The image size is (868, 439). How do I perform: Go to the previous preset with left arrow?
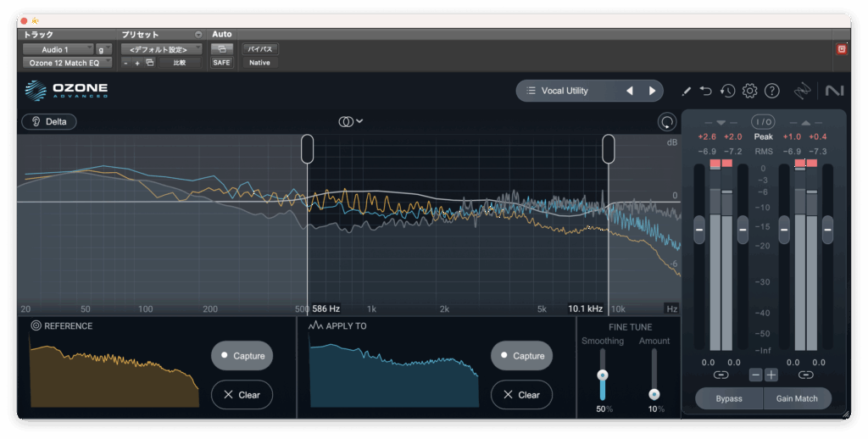pos(629,91)
